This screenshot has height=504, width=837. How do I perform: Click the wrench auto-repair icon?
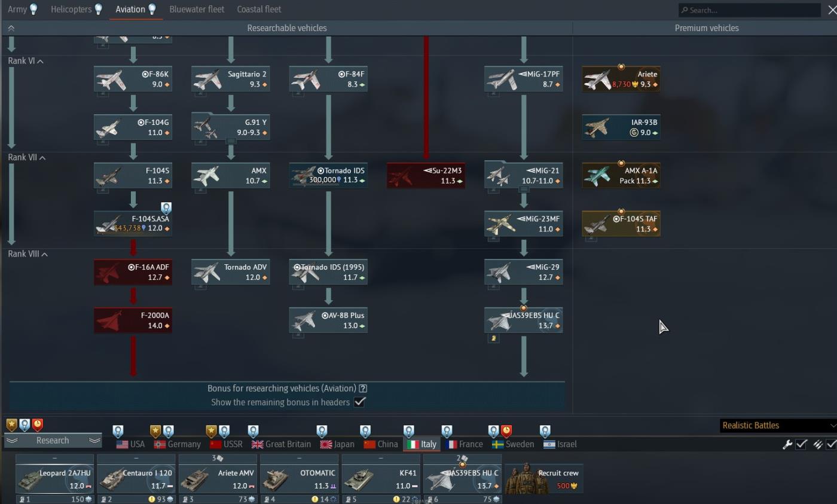pyautogui.click(x=787, y=444)
